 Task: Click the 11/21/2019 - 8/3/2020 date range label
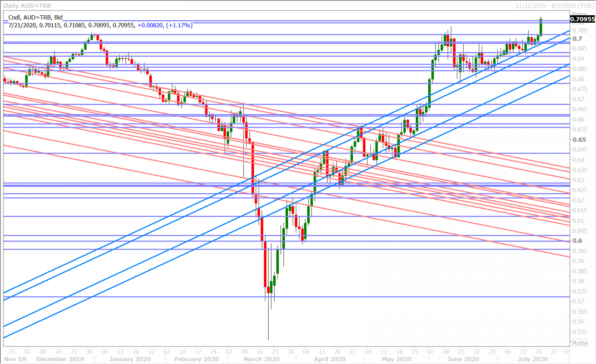tap(554, 6)
